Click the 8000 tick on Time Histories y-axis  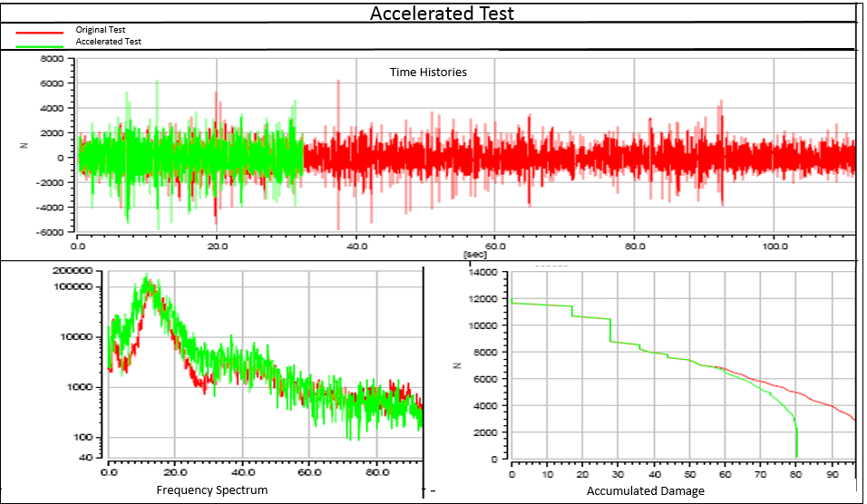click(x=52, y=59)
